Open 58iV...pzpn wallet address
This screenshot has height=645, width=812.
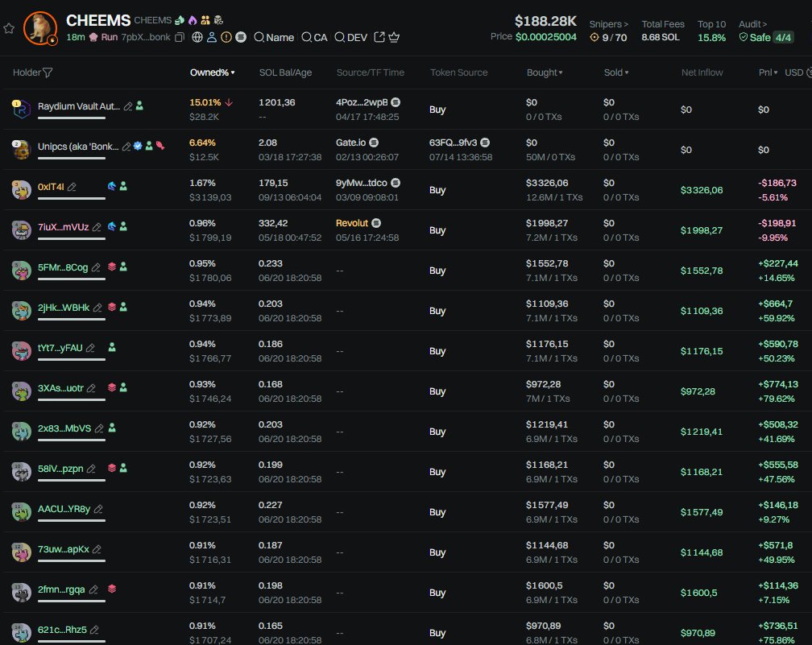click(60, 469)
